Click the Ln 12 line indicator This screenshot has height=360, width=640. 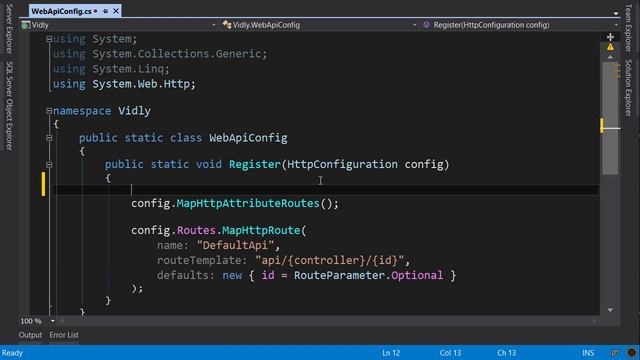(391, 353)
